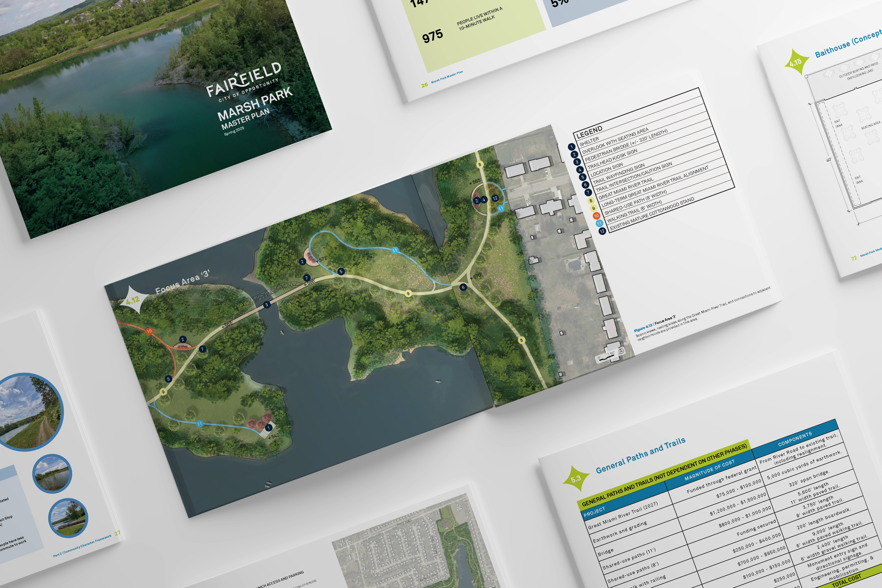882x588 pixels.
Task: Click the 'Figure 4.12 | Focus Area '3'' caption
Action: [655, 323]
